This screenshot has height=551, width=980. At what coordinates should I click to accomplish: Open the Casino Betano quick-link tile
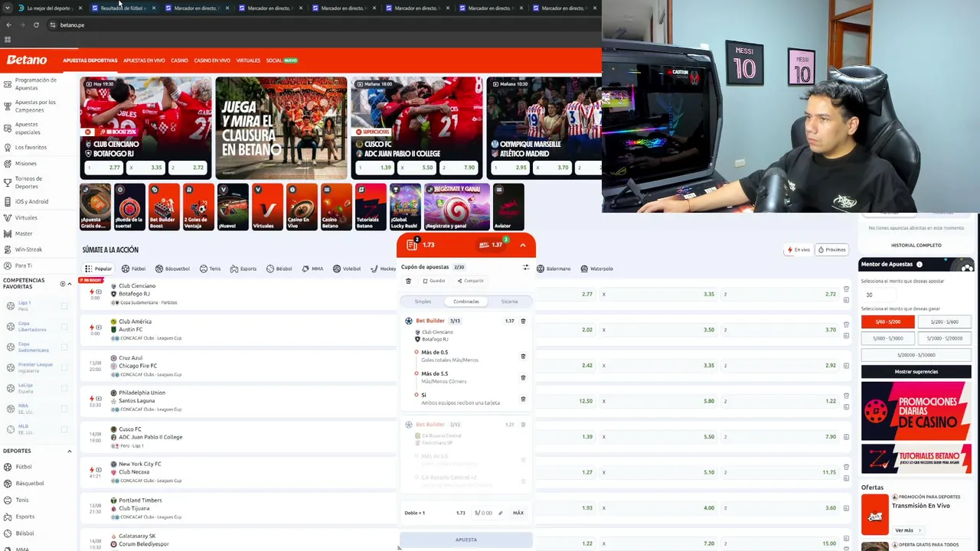point(336,207)
